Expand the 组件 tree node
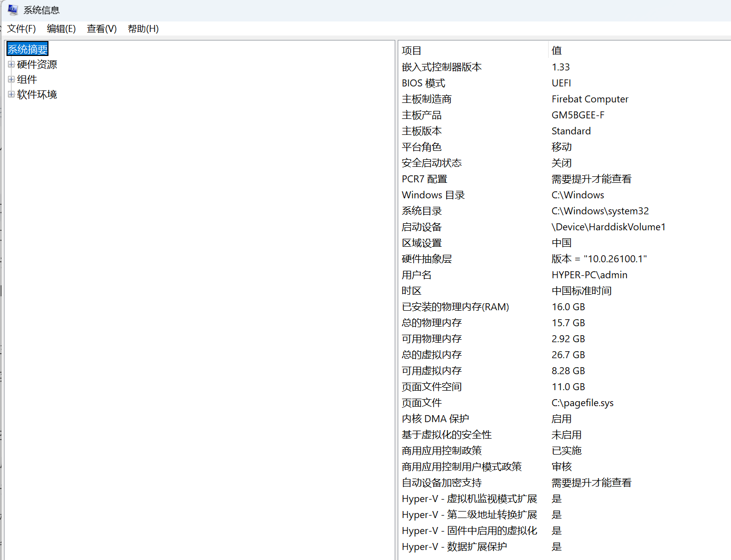This screenshot has width=731, height=560. point(11,79)
